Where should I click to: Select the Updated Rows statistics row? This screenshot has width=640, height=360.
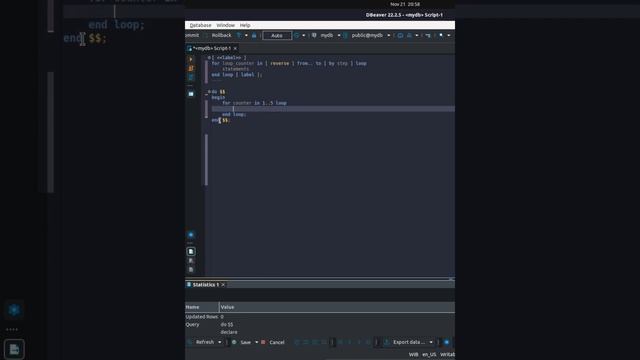point(320,317)
